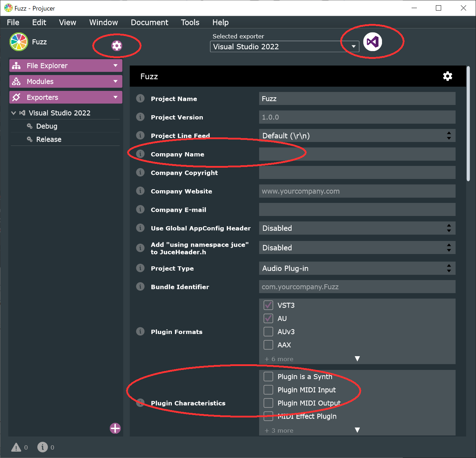Open the Document menu

point(150,22)
